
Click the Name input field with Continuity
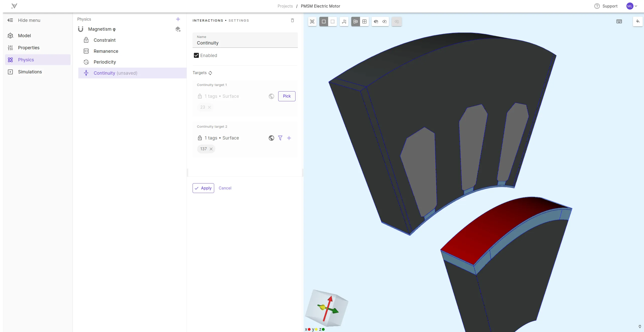(245, 40)
